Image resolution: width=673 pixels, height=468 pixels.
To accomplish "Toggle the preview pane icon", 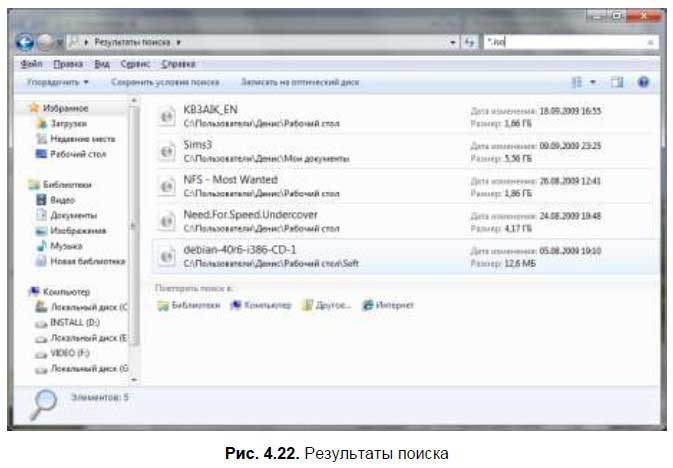I will click(618, 82).
